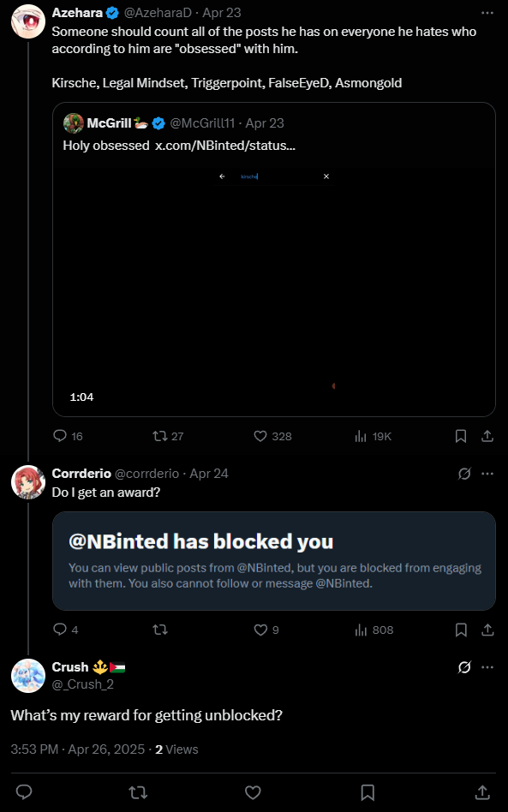The width and height of the screenshot is (508, 812).
Task: Open Crush's profile avatar
Action: pos(28,675)
